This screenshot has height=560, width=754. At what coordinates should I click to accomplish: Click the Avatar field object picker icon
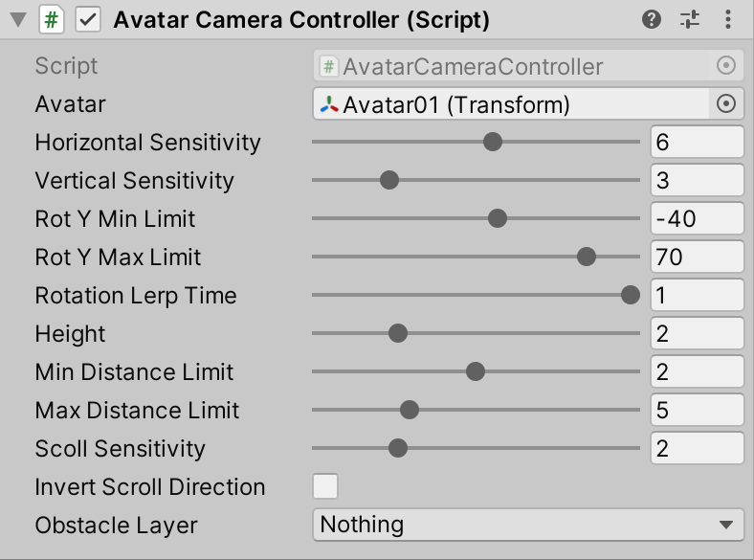(726, 104)
